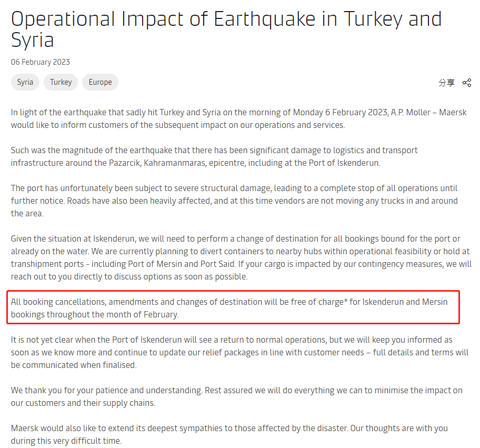Click 'Port of Mersin and Port Said' text
This screenshot has height=448, width=480.
(x=182, y=264)
